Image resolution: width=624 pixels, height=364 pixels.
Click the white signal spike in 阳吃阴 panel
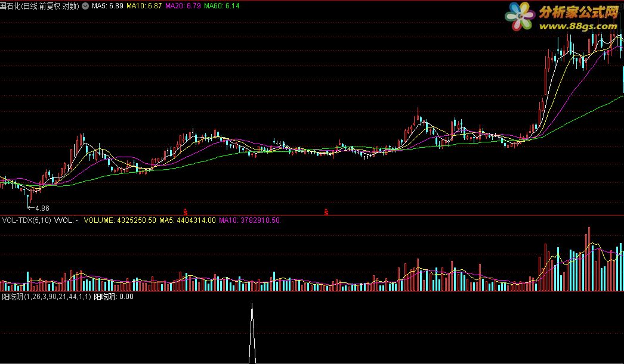pos(252,333)
